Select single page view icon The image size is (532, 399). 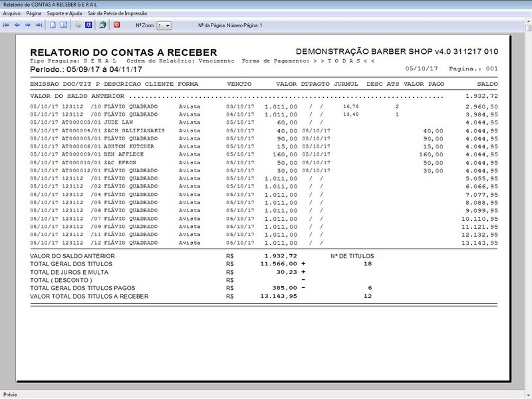pyautogui.click(x=53, y=25)
